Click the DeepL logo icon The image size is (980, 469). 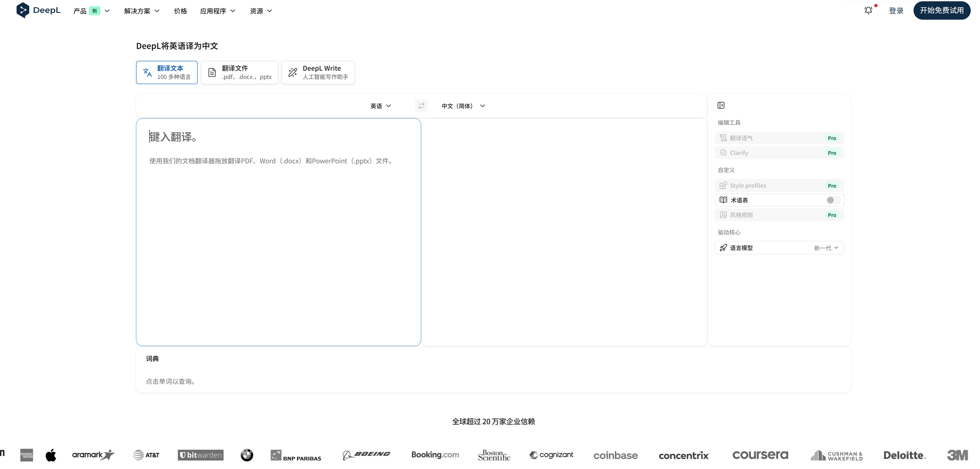(23, 10)
